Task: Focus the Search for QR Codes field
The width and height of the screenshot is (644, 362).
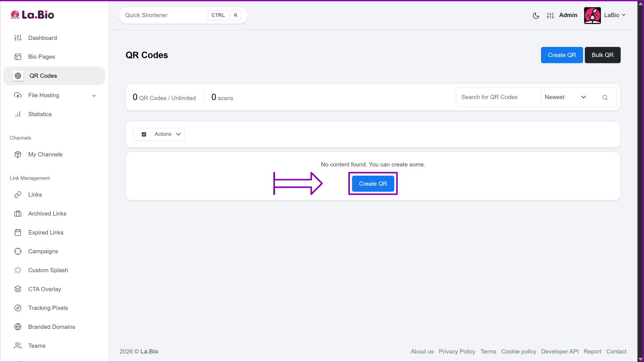Action: coord(498,97)
